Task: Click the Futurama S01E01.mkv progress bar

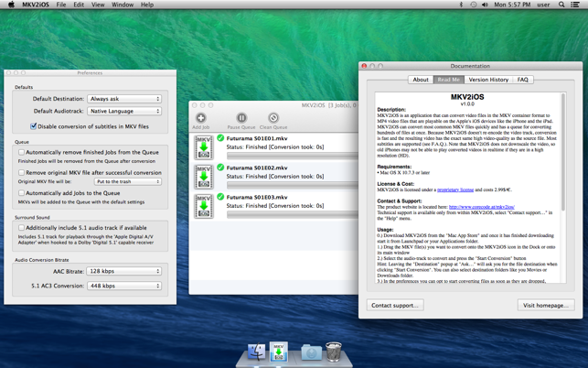Action: coord(293,156)
